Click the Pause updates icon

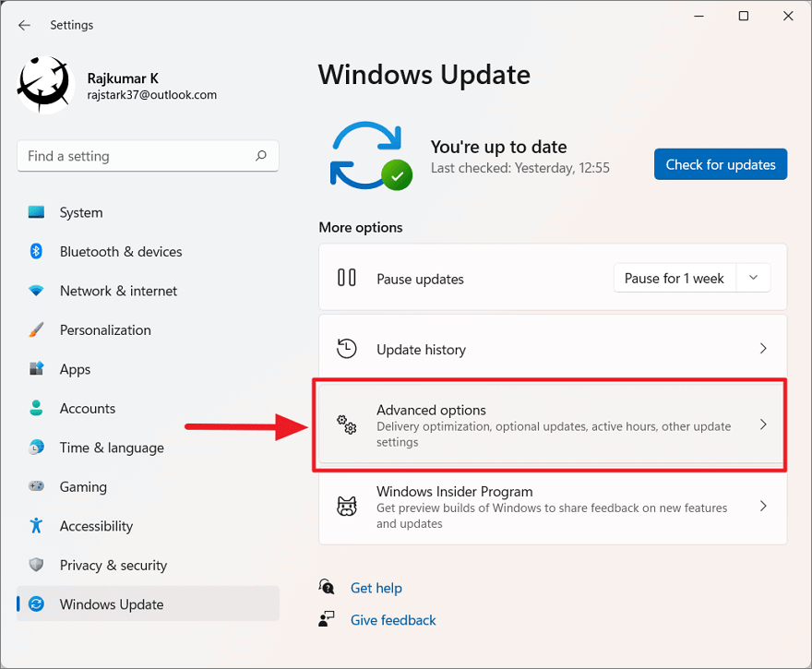tap(346, 277)
